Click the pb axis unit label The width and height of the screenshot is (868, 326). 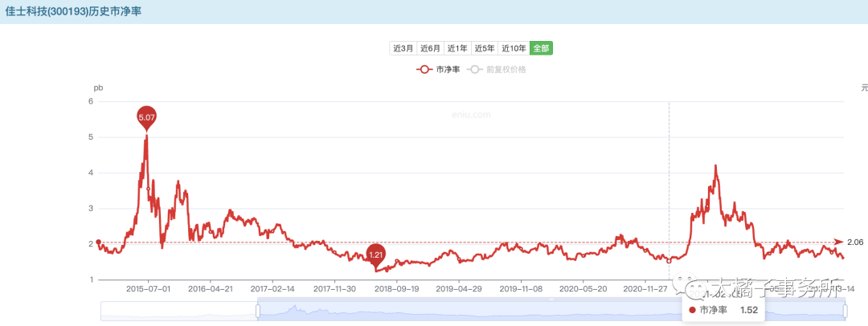click(x=98, y=88)
